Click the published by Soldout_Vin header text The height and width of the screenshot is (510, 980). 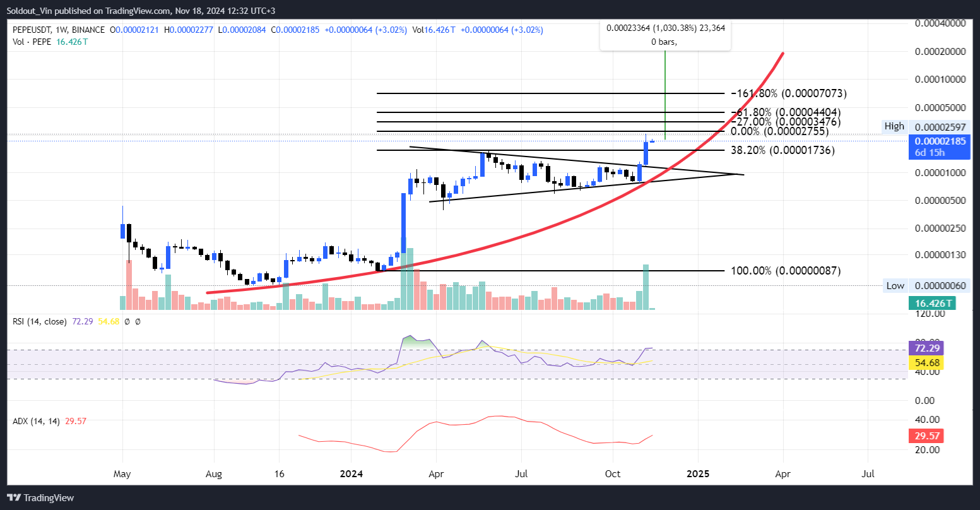(141, 11)
